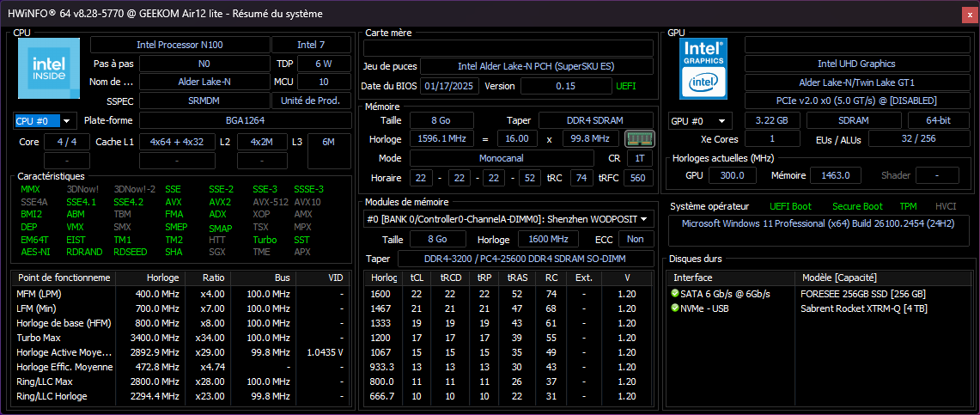This screenshot has width=980, height=415.
Task: Select the Ring/LLC Horloge row
Action: pyautogui.click(x=180, y=396)
